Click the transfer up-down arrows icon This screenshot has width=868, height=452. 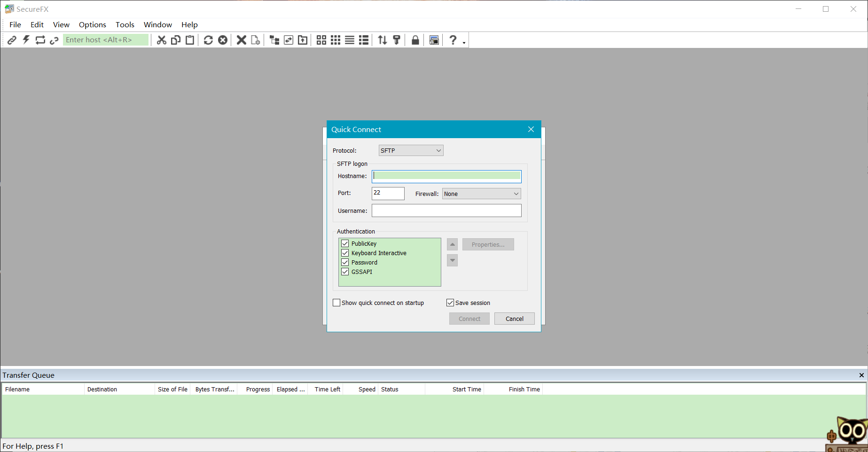(x=383, y=40)
